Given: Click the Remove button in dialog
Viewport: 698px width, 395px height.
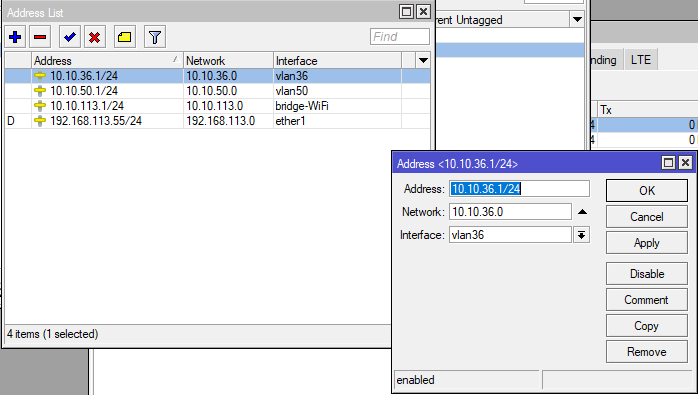Looking at the screenshot, I should pyautogui.click(x=647, y=352).
